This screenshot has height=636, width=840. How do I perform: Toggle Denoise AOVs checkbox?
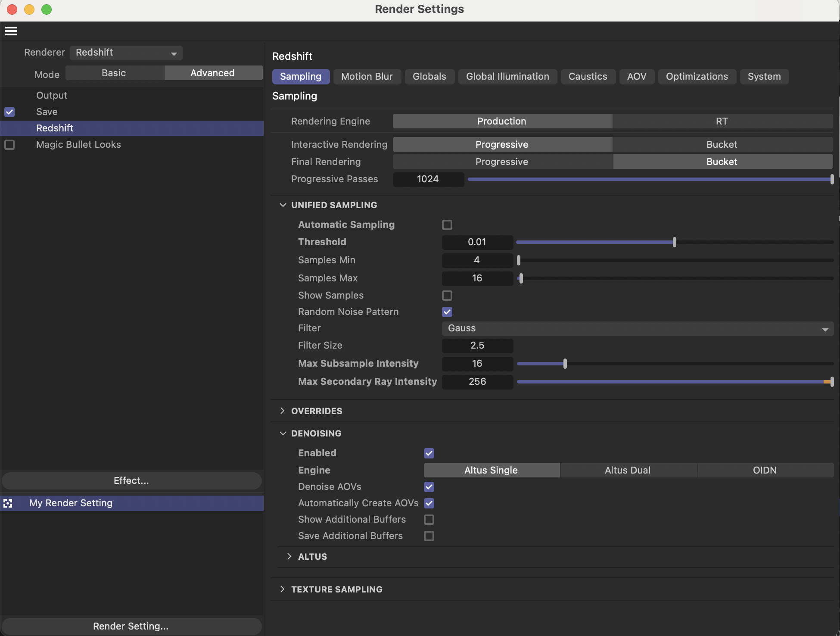[429, 487]
